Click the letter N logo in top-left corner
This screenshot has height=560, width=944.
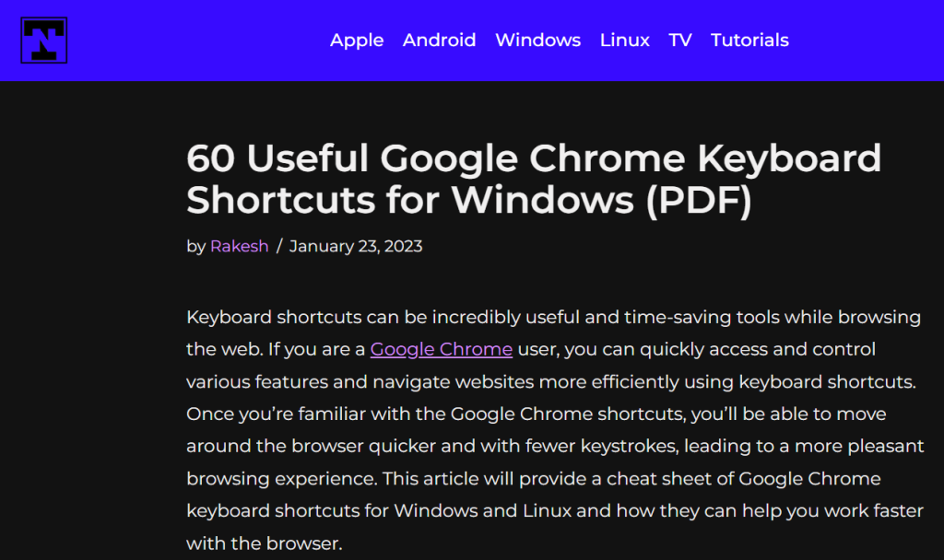[x=42, y=41]
